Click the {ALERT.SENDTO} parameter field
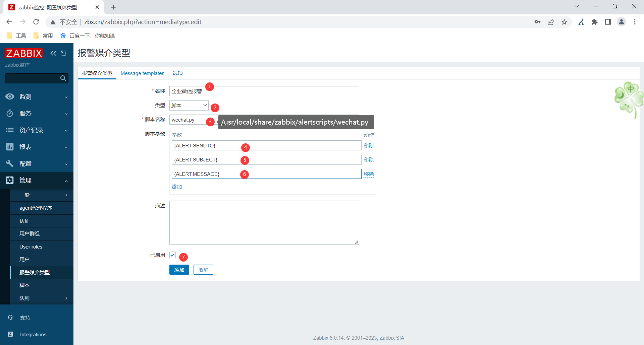The height and width of the screenshot is (345, 644). (x=267, y=146)
